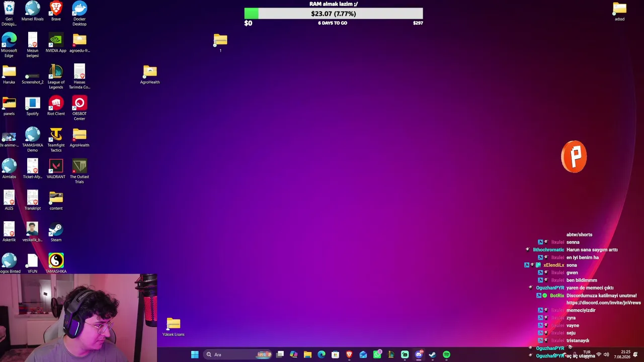Image resolution: width=644 pixels, height=362 pixels.
Task: Open the content folder
Action: (x=56, y=201)
